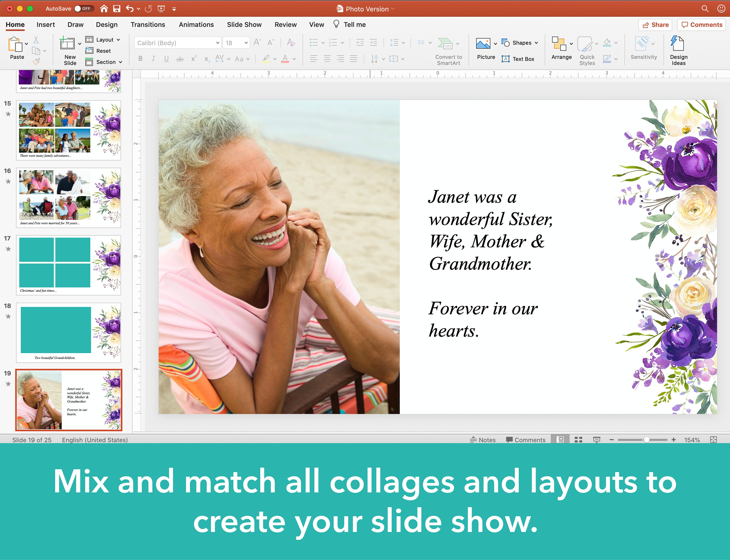Image resolution: width=730 pixels, height=560 pixels.
Task: Select slide 17 thumbnail
Action: pyautogui.click(x=68, y=264)
